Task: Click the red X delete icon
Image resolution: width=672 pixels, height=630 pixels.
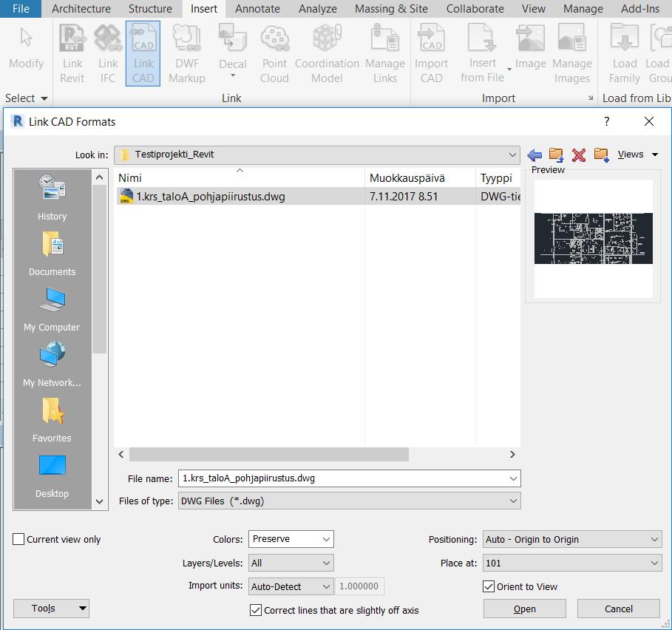Action: pyautogui.click(x=579, y=155)
